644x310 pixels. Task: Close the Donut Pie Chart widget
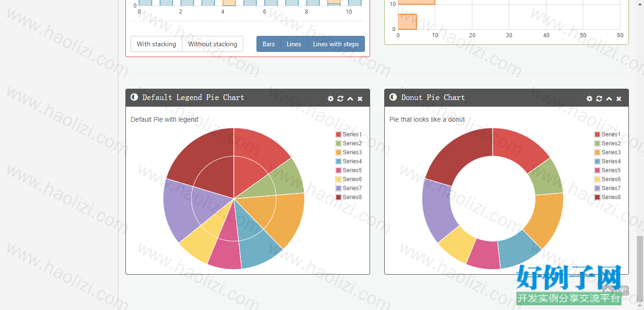[619, 99]
